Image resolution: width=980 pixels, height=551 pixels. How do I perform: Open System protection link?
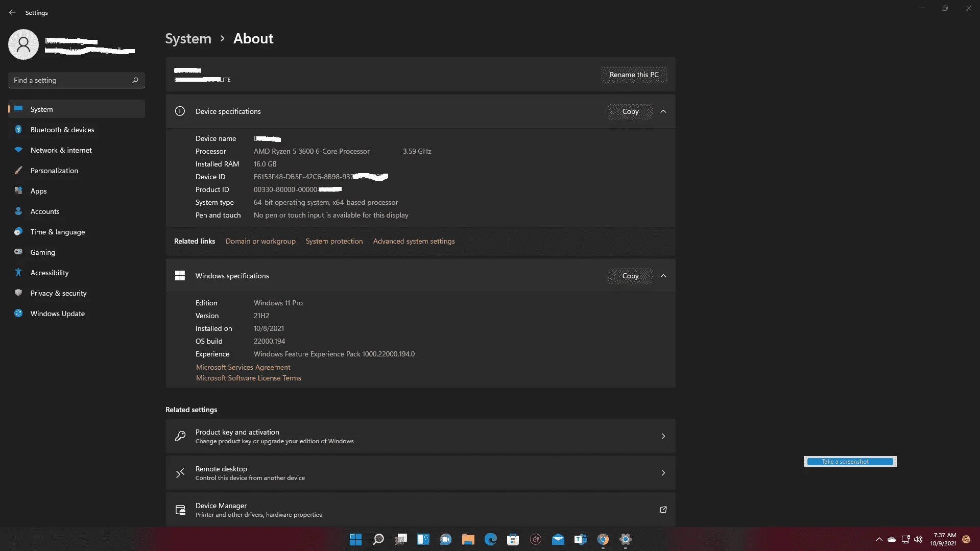(334, 241)
